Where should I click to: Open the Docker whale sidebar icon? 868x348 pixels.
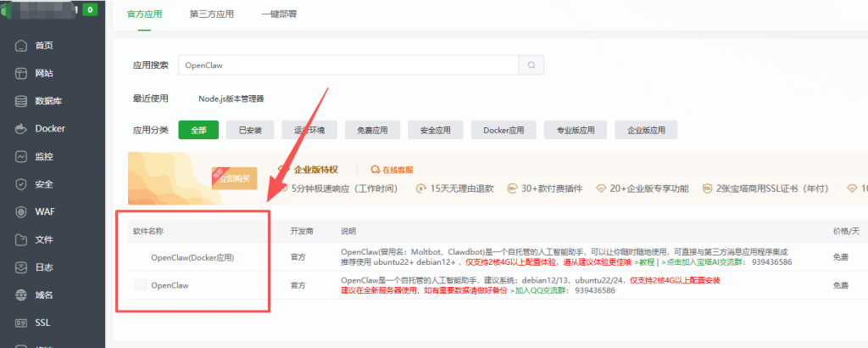21,128
